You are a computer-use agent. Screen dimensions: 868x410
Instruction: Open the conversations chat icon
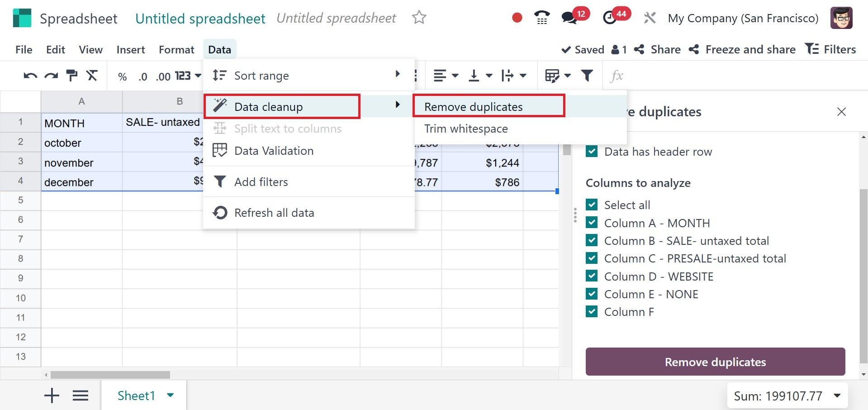point(569,18)
